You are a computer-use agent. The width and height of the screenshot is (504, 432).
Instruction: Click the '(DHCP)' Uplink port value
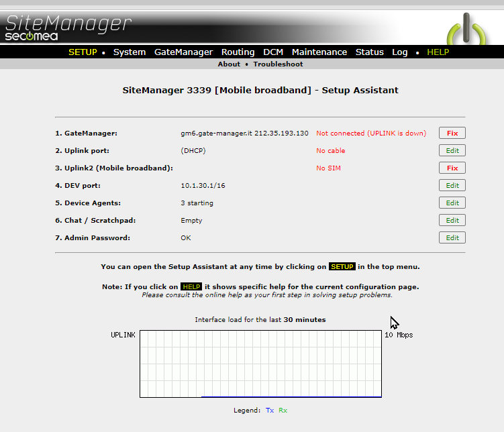(x=193, y=150)
